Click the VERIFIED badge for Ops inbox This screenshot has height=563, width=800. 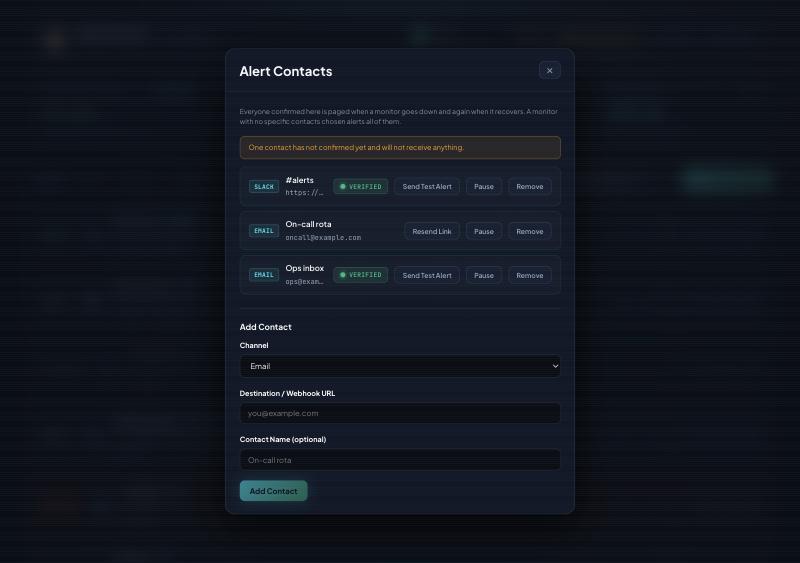point(360,275)
